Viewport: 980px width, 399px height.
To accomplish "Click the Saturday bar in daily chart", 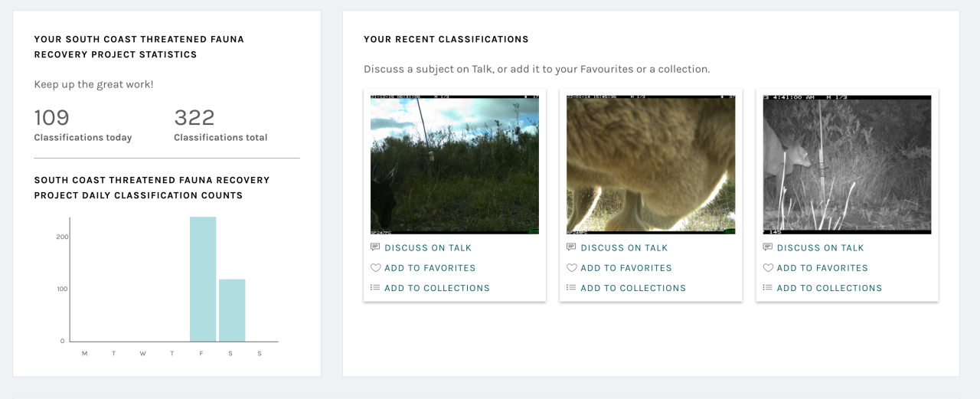I will [232, 310].
